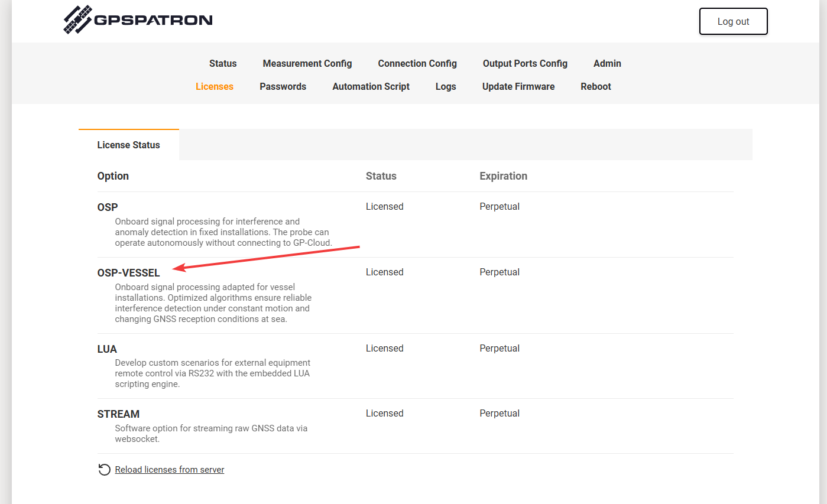Switch to the License Status tab
The width and height of the screenshot is (827, 504).
click(x=128, y=145)
